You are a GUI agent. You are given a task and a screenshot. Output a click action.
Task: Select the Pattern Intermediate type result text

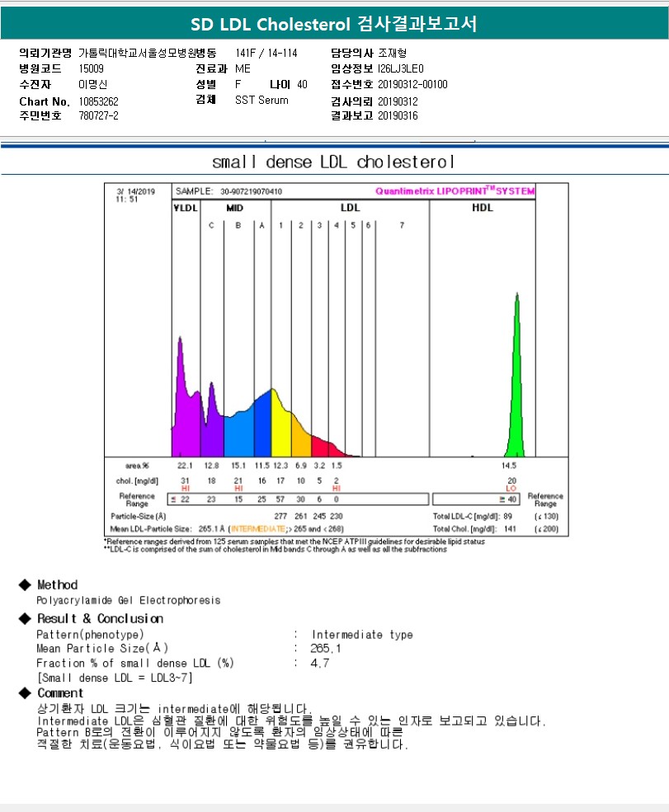tap(362, 635)
